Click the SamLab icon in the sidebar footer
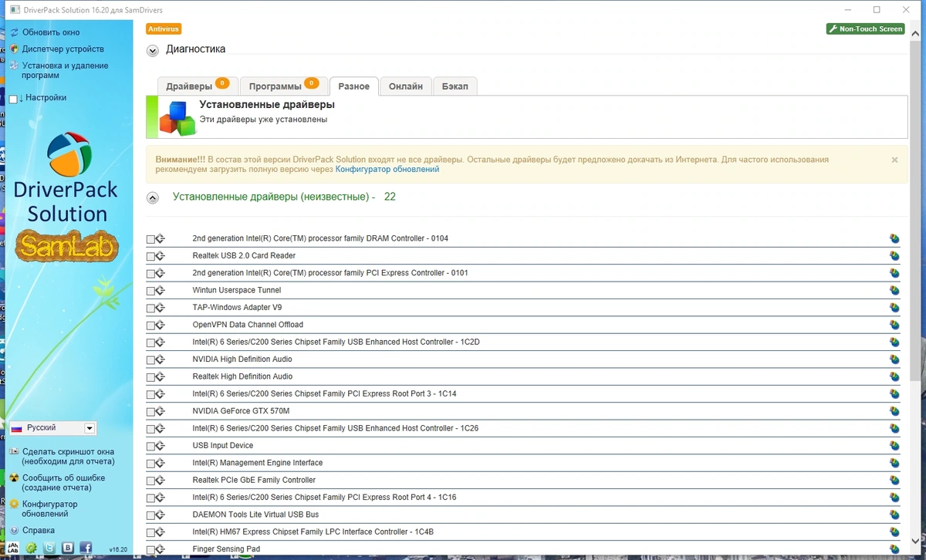This screenshot has width=926, height=560. pyautogui.click(x=14, y=548)
